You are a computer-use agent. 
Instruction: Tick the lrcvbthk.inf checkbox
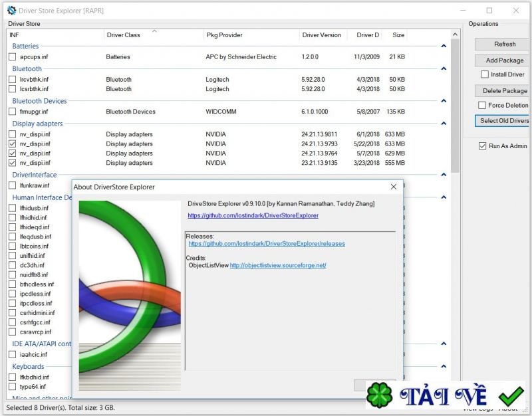click(12, 79)
